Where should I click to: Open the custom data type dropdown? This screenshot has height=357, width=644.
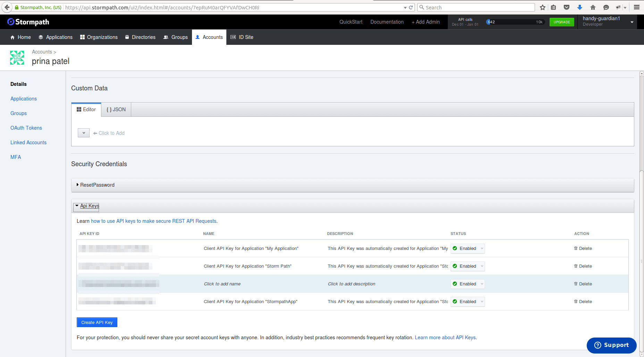click(x=84, y=133)
